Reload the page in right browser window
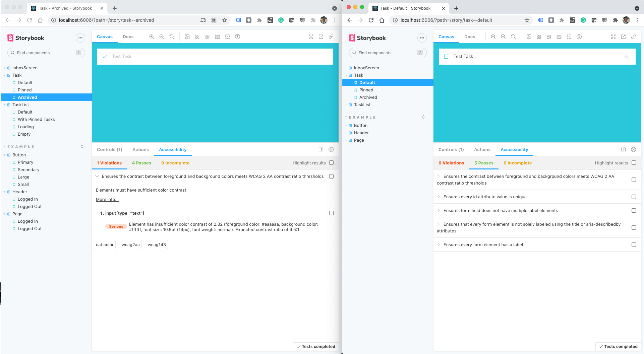 371,20
